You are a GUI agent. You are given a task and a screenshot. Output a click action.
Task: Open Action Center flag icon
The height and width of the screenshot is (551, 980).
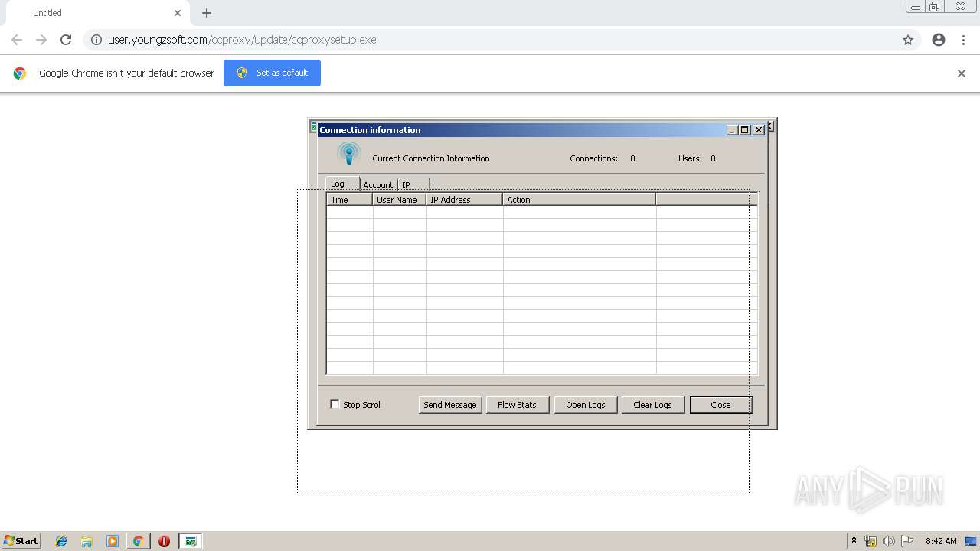pyautogui.click(x=907, y=541)
